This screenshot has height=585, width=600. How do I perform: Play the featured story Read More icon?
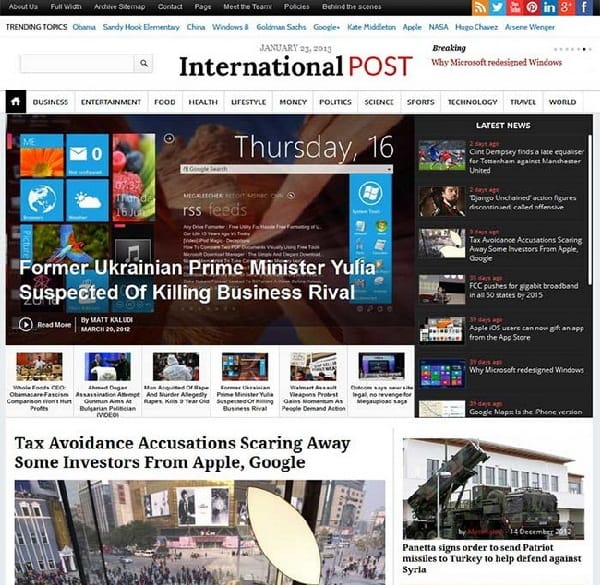[x=26, y=324]
